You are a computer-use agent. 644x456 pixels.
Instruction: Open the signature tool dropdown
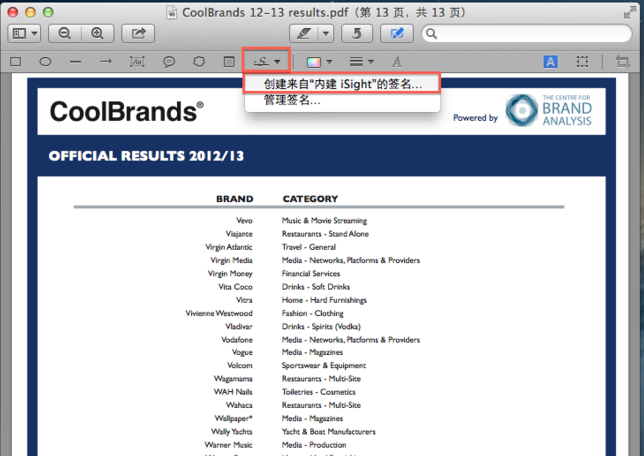[267, 62]
